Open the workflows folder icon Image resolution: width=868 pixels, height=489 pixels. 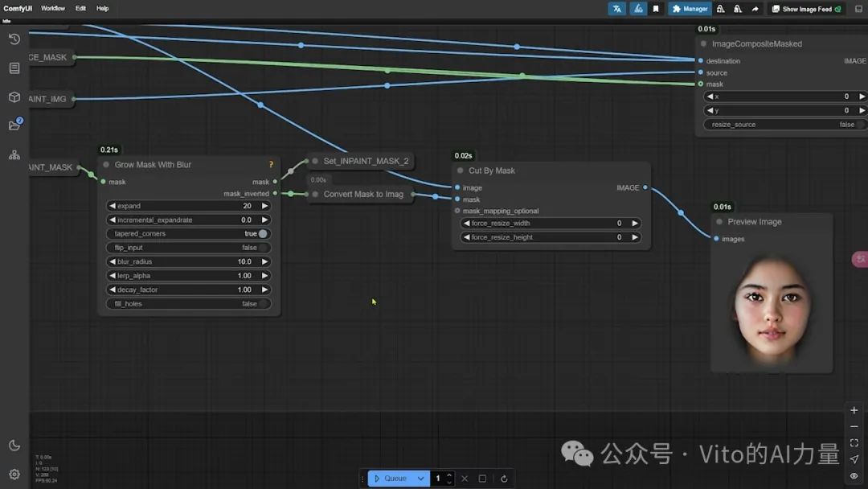tap(14, 125)
